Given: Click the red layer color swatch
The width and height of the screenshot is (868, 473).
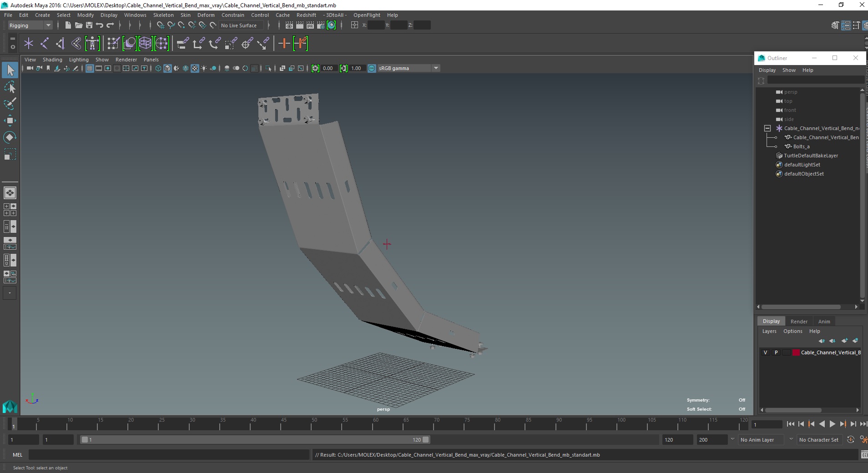Looking at the screenshot, I should coord(796,352).
